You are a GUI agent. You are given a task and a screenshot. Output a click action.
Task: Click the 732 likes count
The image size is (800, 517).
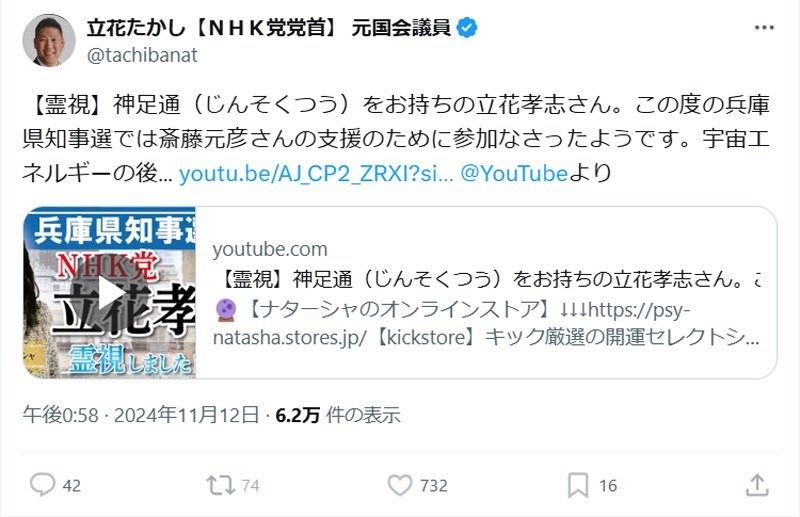pyautogui.click(x=434, y=485)
